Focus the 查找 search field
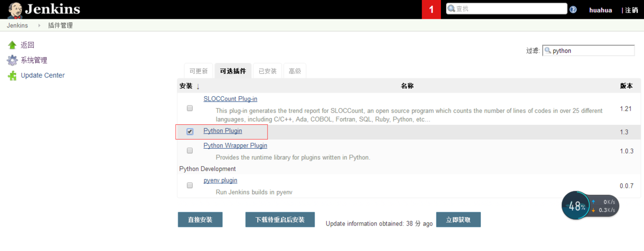Viewport: 644px width, 251px height. tap(506, 9)
